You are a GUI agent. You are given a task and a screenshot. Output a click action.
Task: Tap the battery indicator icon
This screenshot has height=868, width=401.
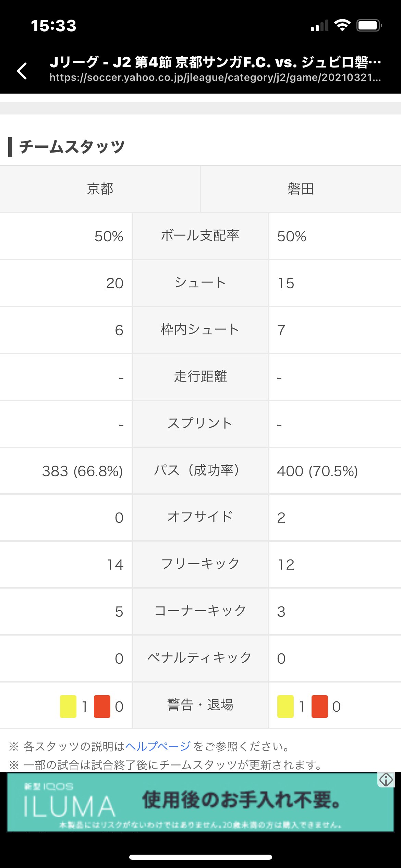369,25
